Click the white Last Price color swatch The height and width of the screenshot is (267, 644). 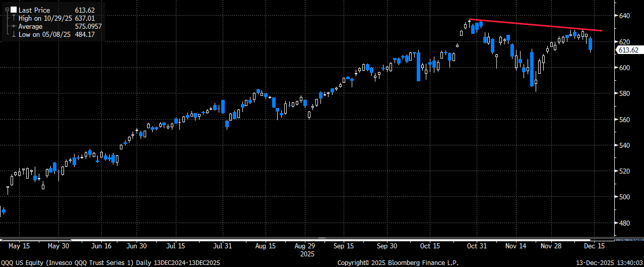pos(14,10)
